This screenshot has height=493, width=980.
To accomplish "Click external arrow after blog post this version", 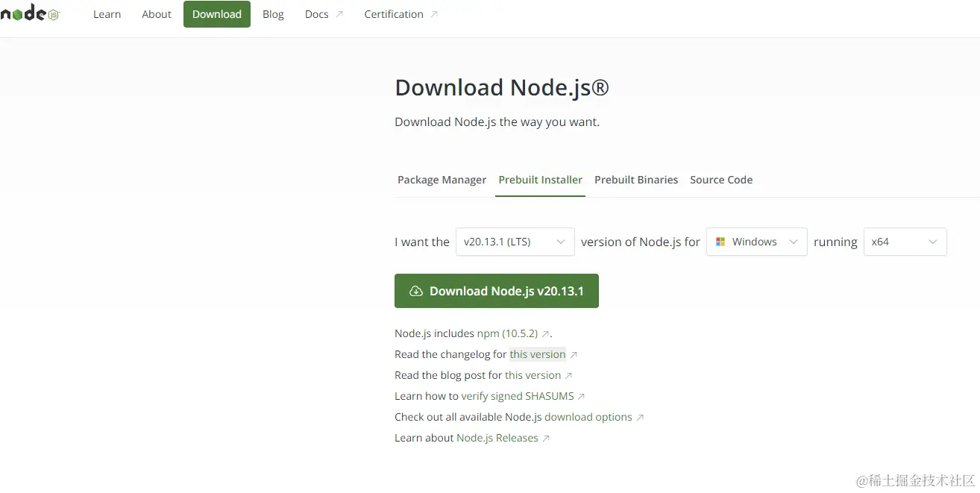I will pyautogui.click(x=568, y=376).
